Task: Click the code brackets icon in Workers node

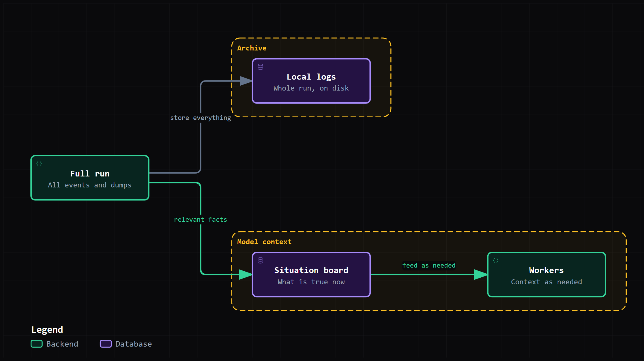Action: (496, 261)
